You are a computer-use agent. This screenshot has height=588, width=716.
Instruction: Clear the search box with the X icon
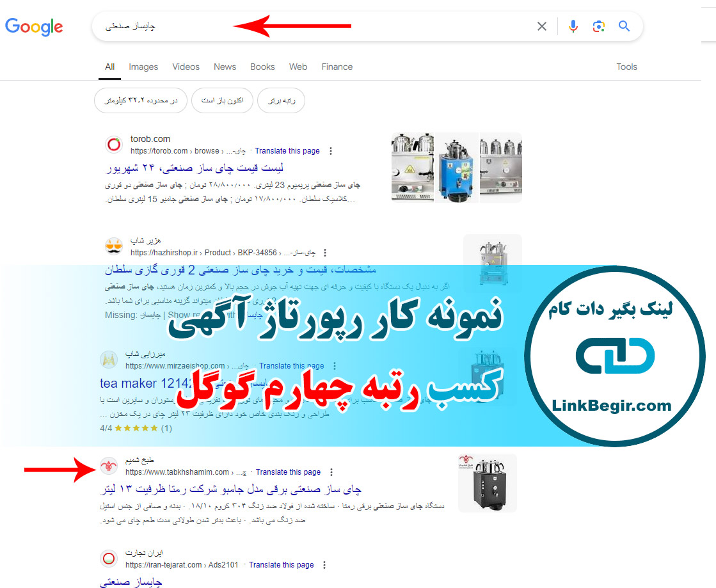pyautogui.click(x=542, y=26)
